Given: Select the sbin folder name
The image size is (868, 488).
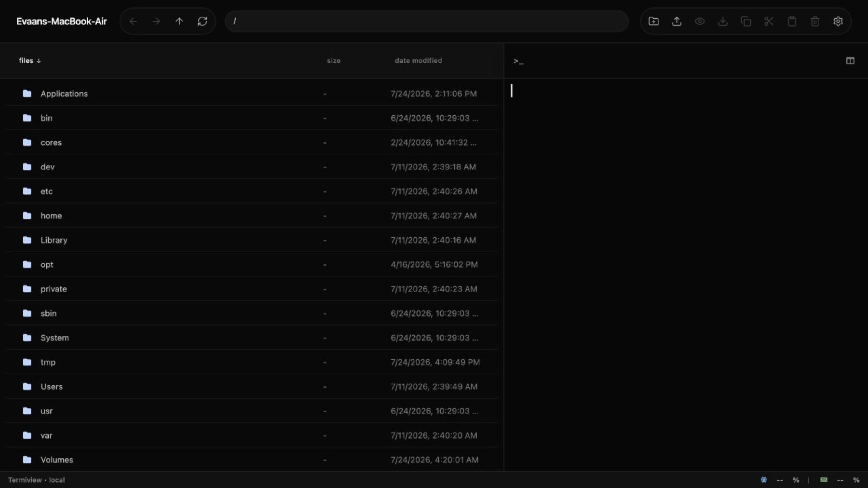Looking at the screenshot, I should pyautogui.click(x=48, y=313).
